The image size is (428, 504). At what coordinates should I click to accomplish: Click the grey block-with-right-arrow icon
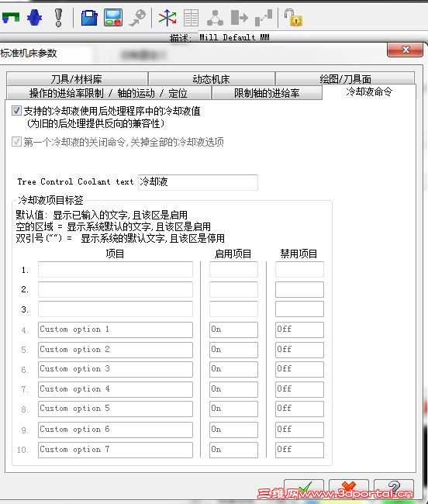[x=240, y=17]
